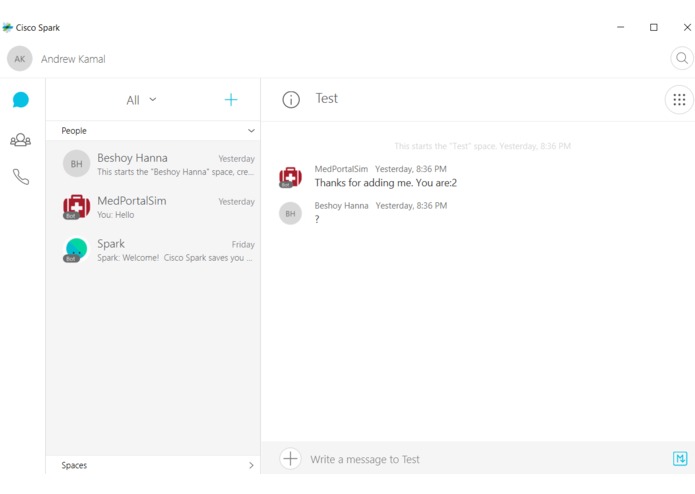The height and width of the screenshot is (494, 695).
Task: Open the Test space info icon
Action: pyautogui.click(x=291, y=100)
